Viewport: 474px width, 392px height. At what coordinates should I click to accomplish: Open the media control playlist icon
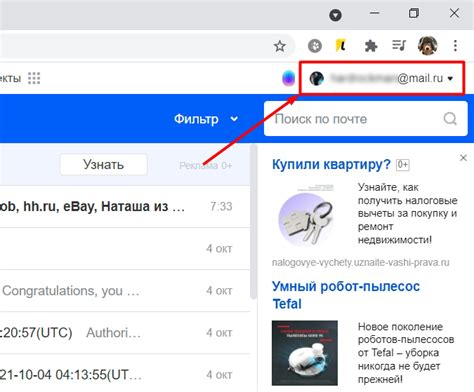399,45
